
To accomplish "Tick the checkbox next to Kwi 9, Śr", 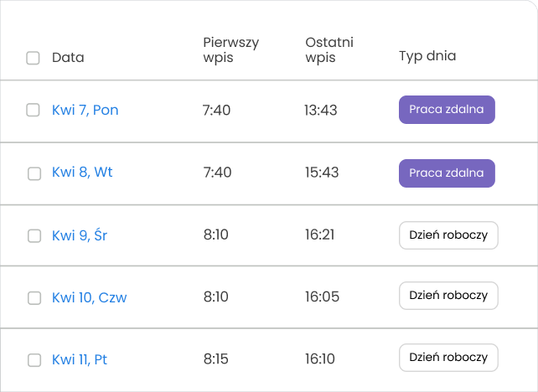I will point(34,235).
